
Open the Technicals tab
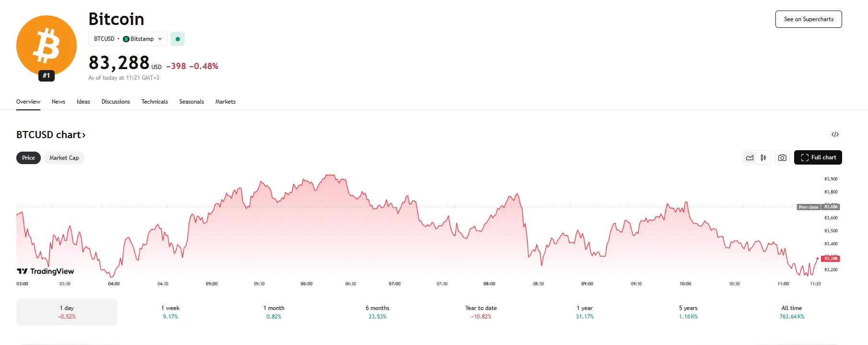pyautogui.click(x=155, y=102)
